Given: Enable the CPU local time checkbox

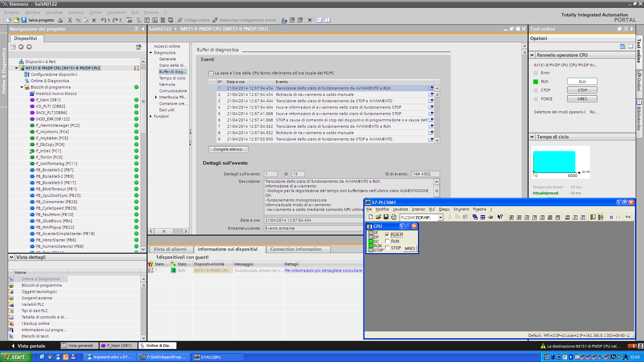Looking at the screenshot, I should [x=211, y=73].
